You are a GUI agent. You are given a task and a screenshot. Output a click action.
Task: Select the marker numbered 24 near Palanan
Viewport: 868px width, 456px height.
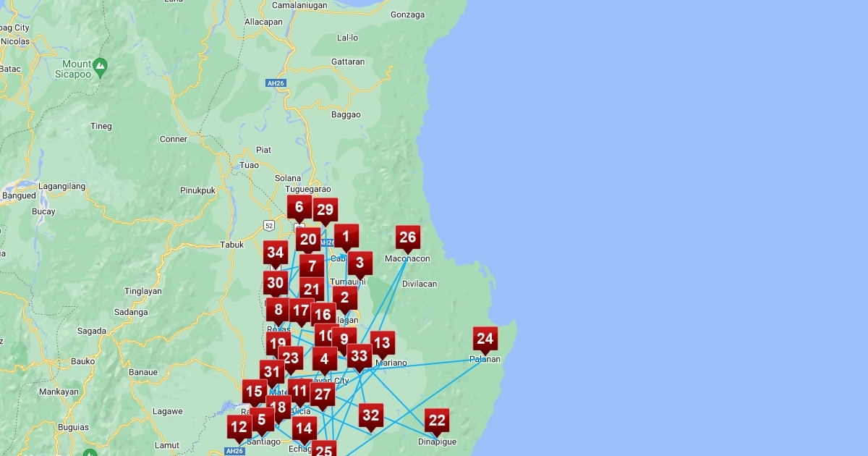click(x=485, y=339)
